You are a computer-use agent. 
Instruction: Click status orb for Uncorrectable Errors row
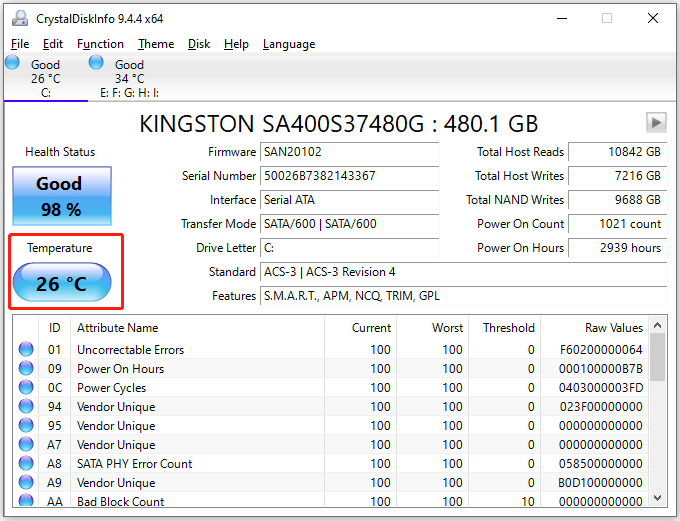(x=26, y=349)
